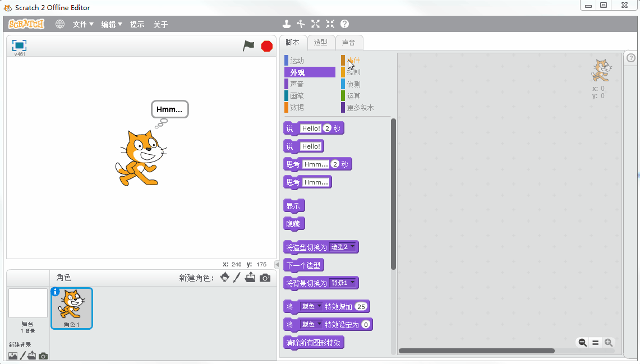Image resolution: width=640 pixels, height=364 pixels.
Task: Reset scripts area zoom to normal
Action: [596, 342]
